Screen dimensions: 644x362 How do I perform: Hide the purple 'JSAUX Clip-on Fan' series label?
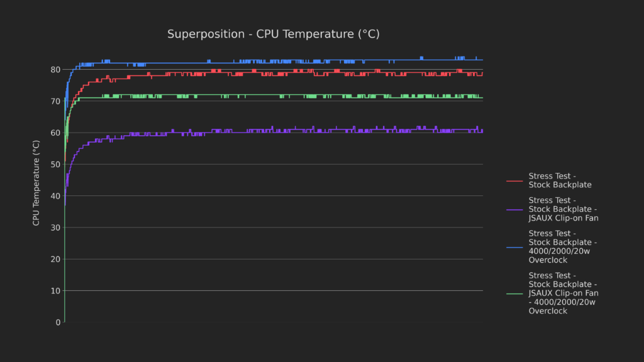click(563, 209)
